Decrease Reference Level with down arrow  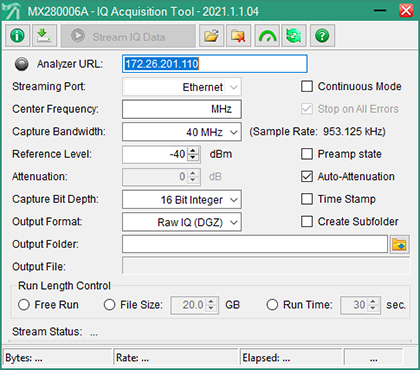point(193,158)
